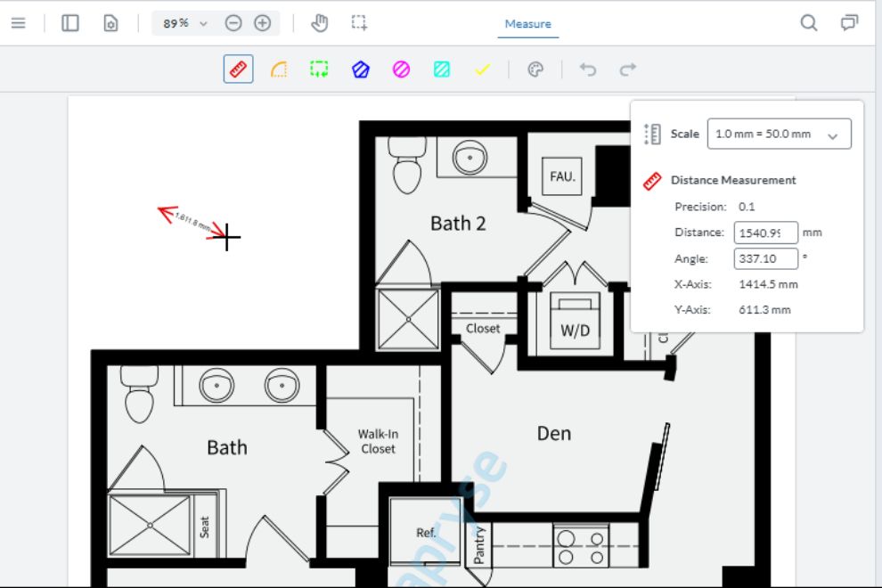This screenshot has height=588, width=882.
Task: Switch to the Measure tab
Action: tap(527, 24)
